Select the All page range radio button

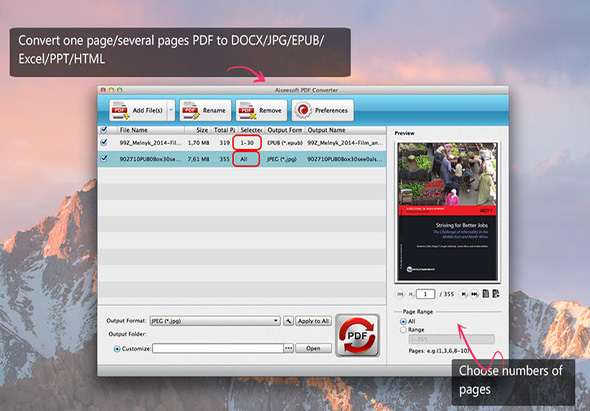tap(403, 321)
